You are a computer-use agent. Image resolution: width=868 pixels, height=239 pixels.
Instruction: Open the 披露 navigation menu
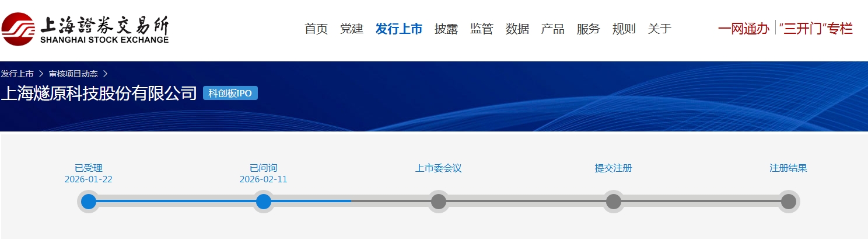pyautogui.click(x=446, y=29)
